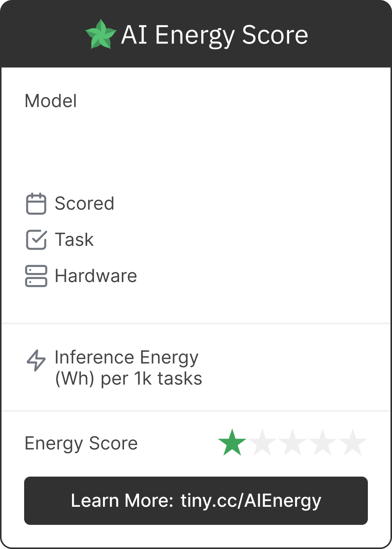
Task: Click the server icon beside Hardware
Action: [36, 276]
